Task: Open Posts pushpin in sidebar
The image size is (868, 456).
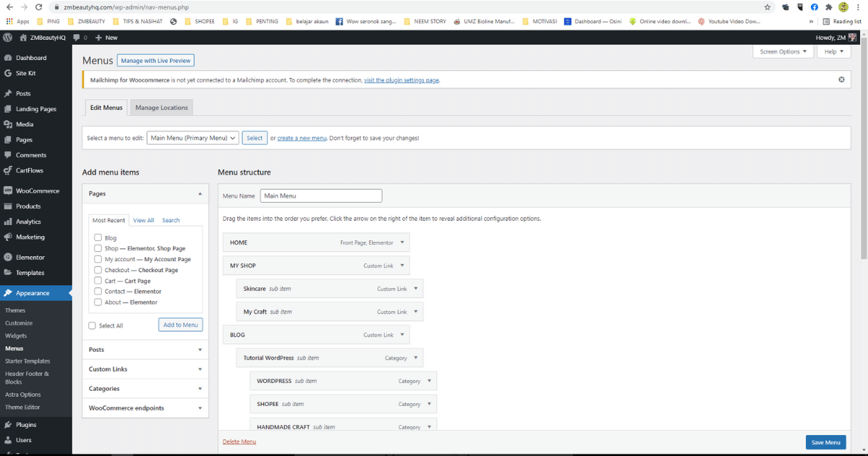Action: click(8, 93)
